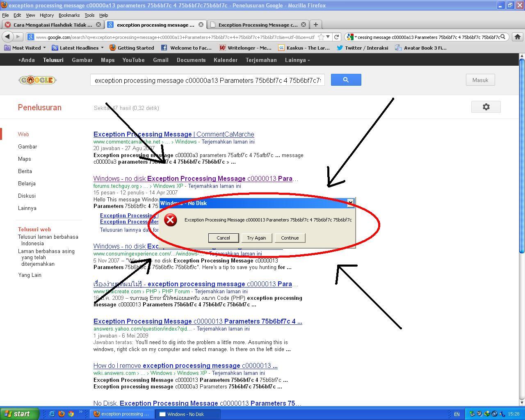Select Berita in the left sidebar
The width and height of the screenshot is (525, 420).
coord(25,171)
